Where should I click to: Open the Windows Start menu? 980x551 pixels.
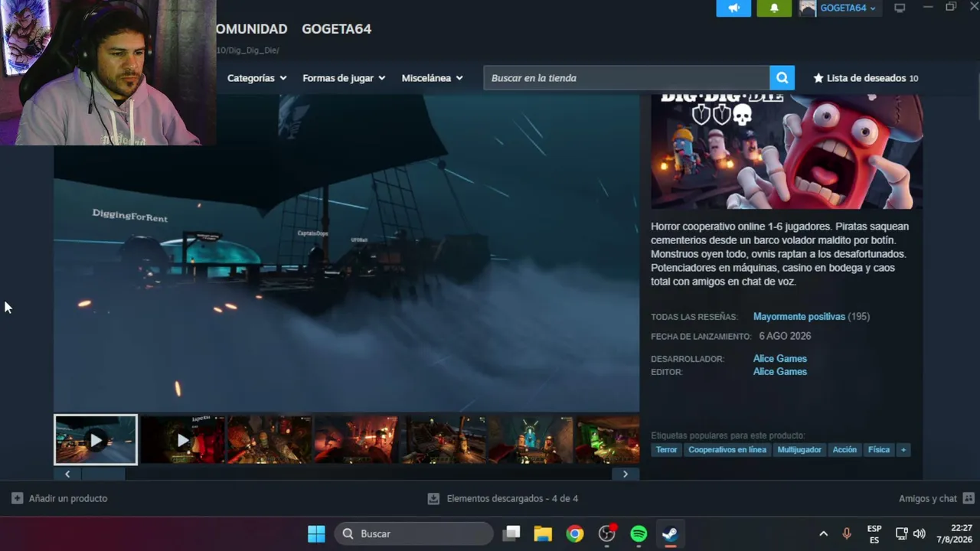click(316, 533)
